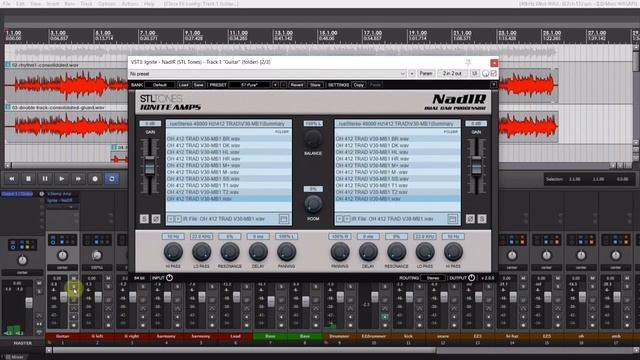Solo the left IR slot in NadIR
Image resolution: width=640 pixels, height=360 pixels.
point(144,219)
